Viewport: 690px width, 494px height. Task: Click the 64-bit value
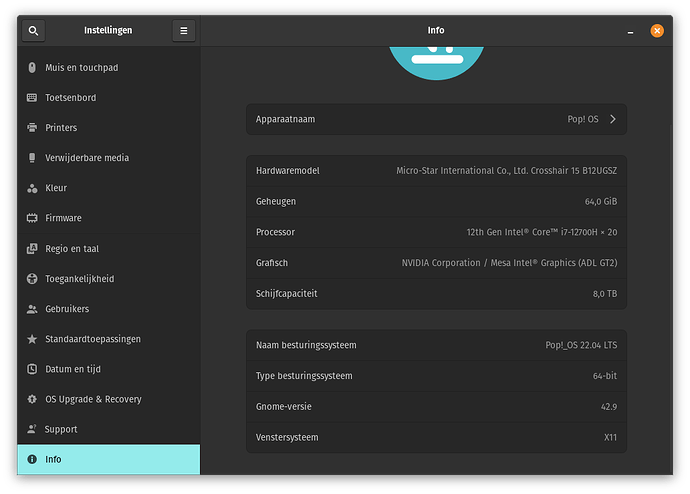coord(605,376)
